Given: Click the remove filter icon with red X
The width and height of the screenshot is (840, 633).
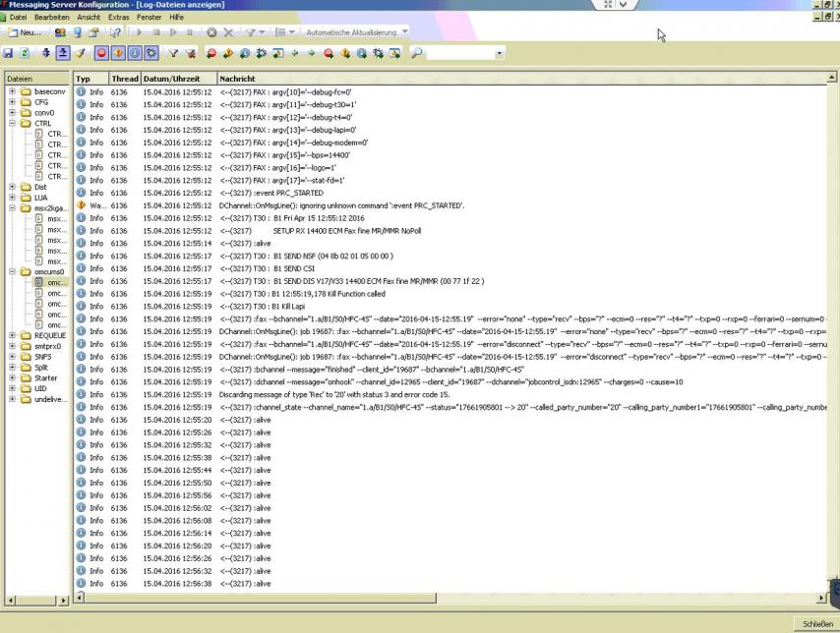Looking at the screenshot, I should click(189, 53).
